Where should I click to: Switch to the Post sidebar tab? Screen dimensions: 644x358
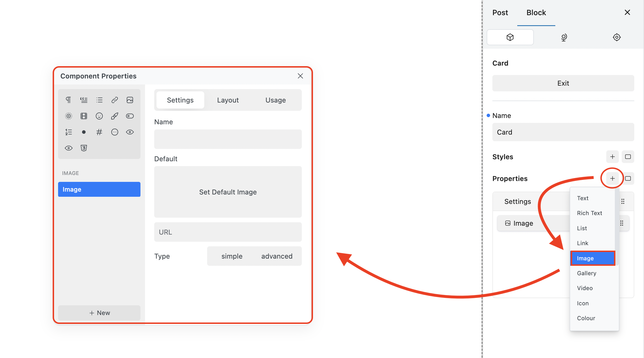pos(500,13)
